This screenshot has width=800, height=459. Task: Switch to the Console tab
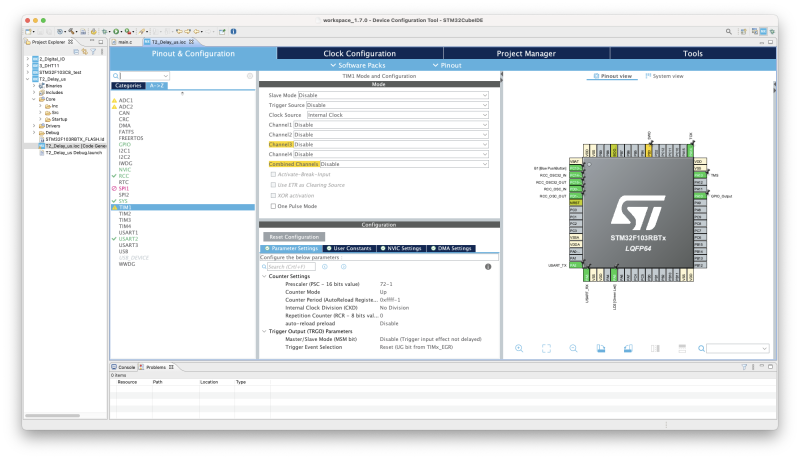(x=123, y=367)
